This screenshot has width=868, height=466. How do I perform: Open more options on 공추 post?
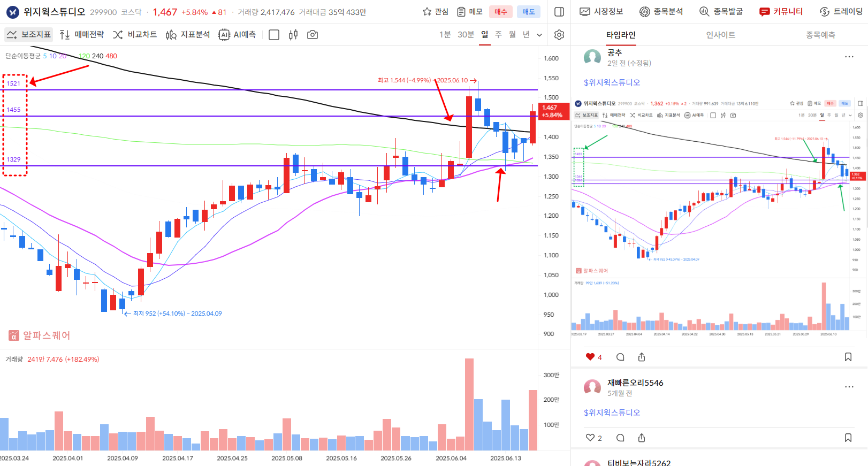coord(849,57)
